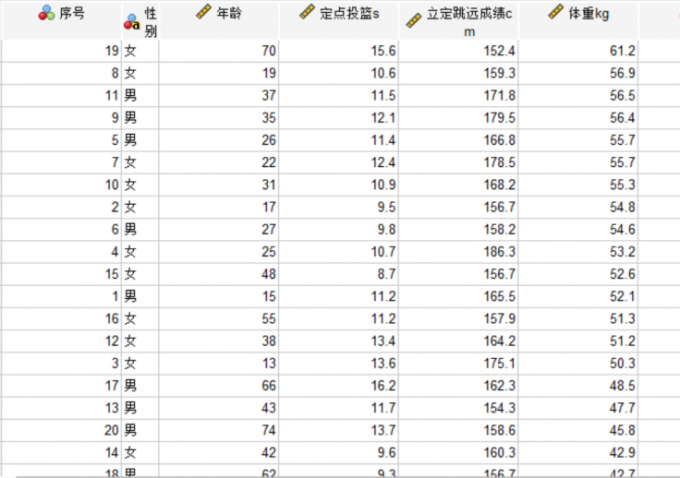Select 定点投篮s cell 13.4
680x478 pixels.
tap(339, 341)
